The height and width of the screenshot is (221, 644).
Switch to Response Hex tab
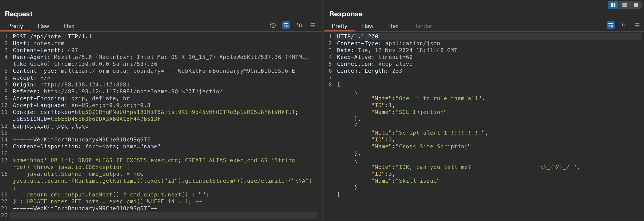coord(393,26)
